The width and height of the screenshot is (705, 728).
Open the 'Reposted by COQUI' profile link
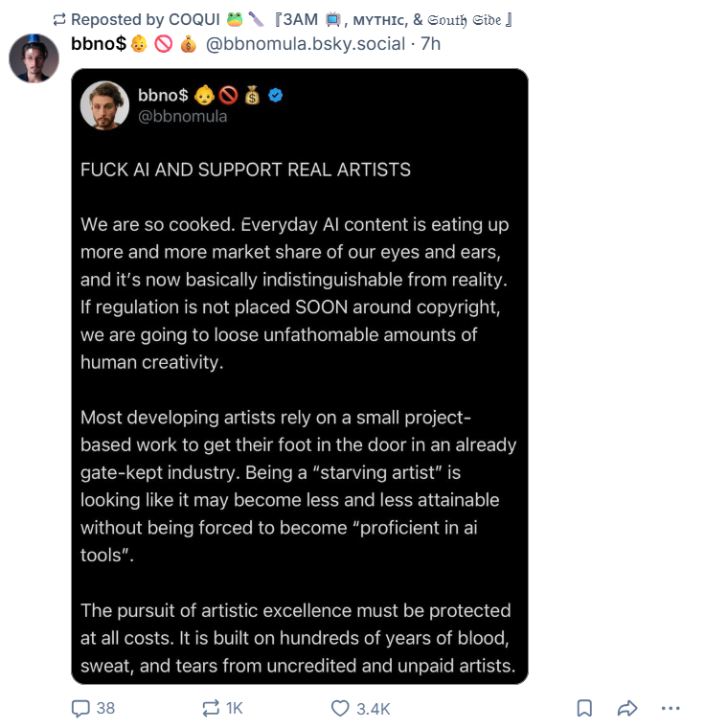click(291, 19)
